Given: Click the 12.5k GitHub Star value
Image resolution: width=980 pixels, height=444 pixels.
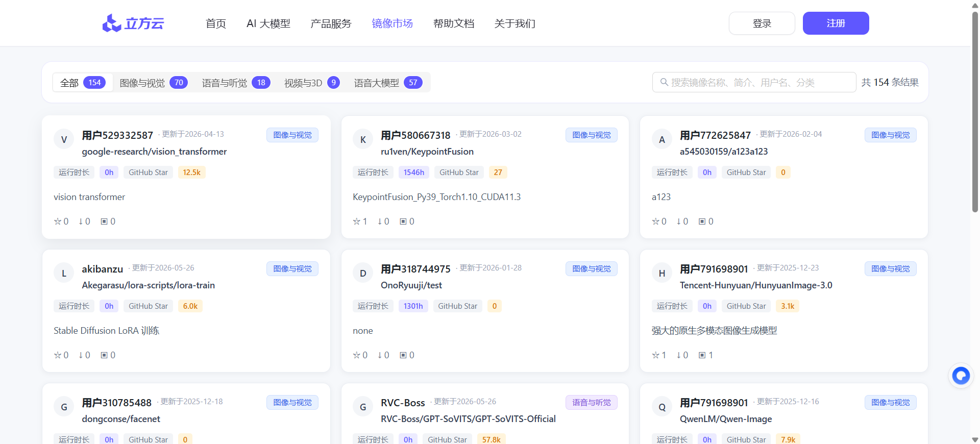Looking at the screenshot, I should pos(192,172).
